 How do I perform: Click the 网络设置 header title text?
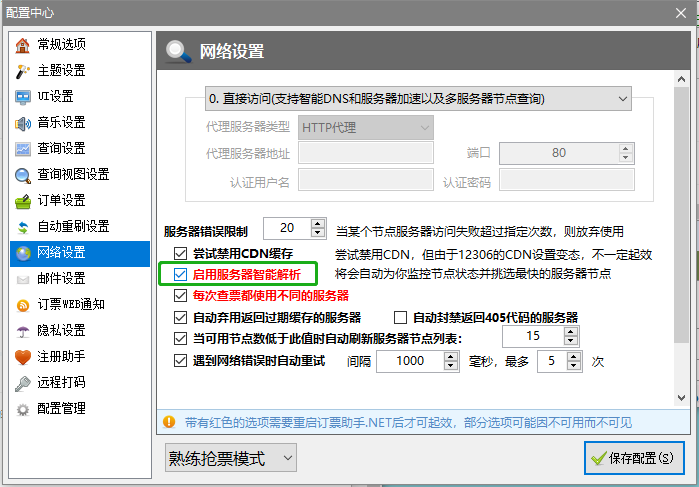coord(232,51)
